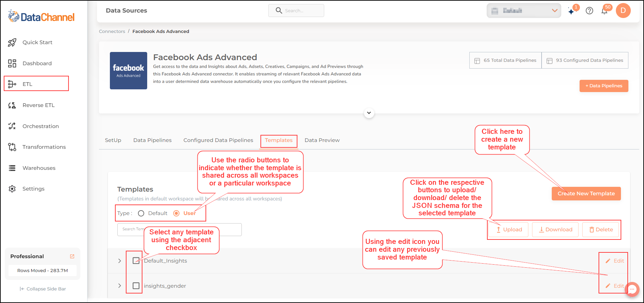This screenshot has width=644, height=303.
Task: Click the Configured Data Pipelines table icon
Action: pyautogui.click(x=549, y=61)
